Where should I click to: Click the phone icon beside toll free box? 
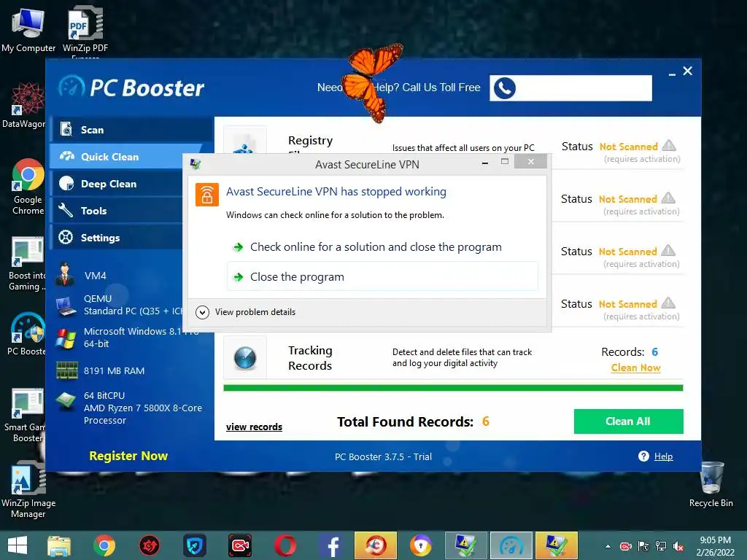tap(505, 88)
